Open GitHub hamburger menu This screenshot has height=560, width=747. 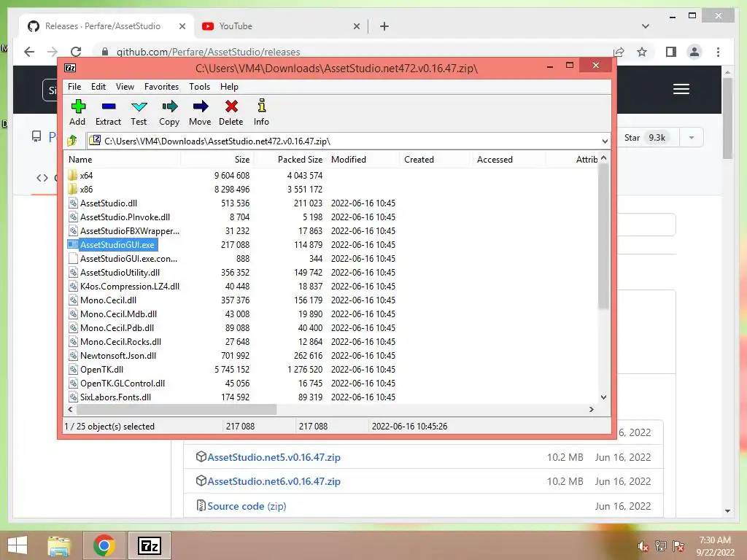[681, 89]
